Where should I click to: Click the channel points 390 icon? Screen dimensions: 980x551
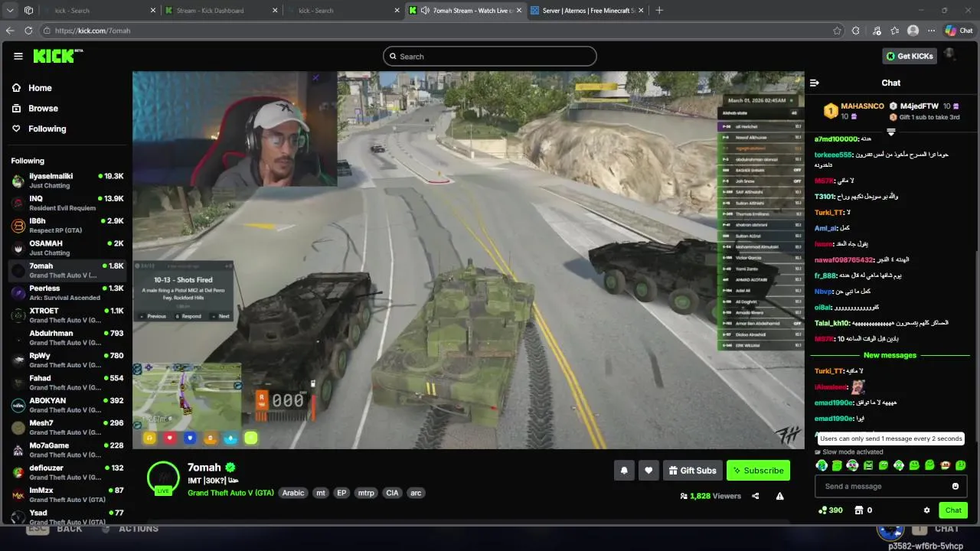click(830, 510)
